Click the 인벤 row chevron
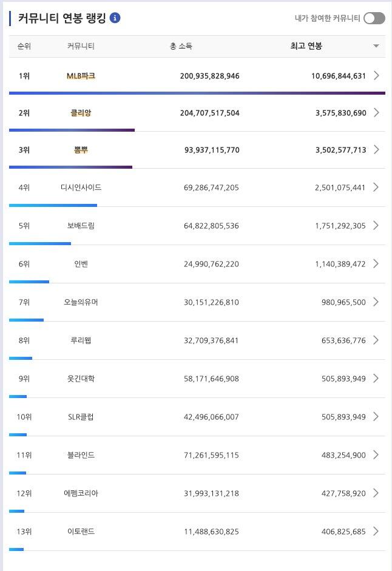The height and width of the screenshot is (571, 392). click(377, 264)
